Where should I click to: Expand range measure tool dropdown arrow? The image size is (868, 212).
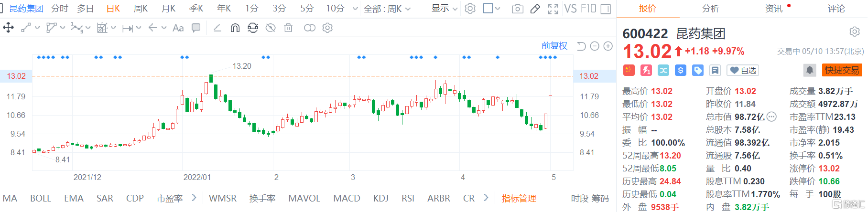pyautogui.click(x=139, y=28)
